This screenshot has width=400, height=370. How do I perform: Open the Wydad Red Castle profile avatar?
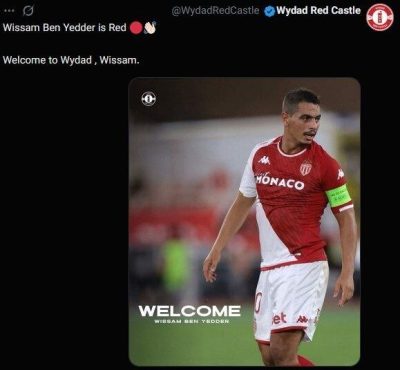coord(380,17)
